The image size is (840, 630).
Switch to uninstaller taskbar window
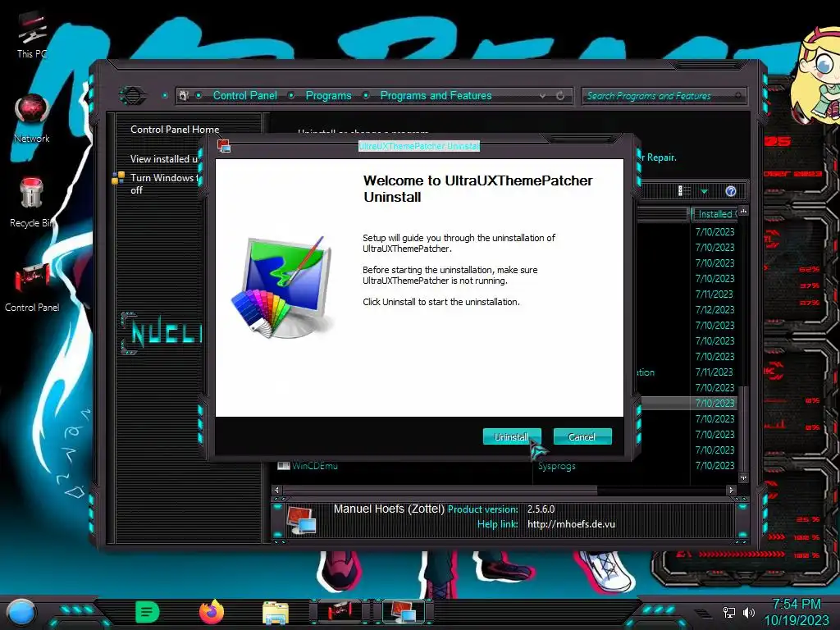(x=403, y=611)
